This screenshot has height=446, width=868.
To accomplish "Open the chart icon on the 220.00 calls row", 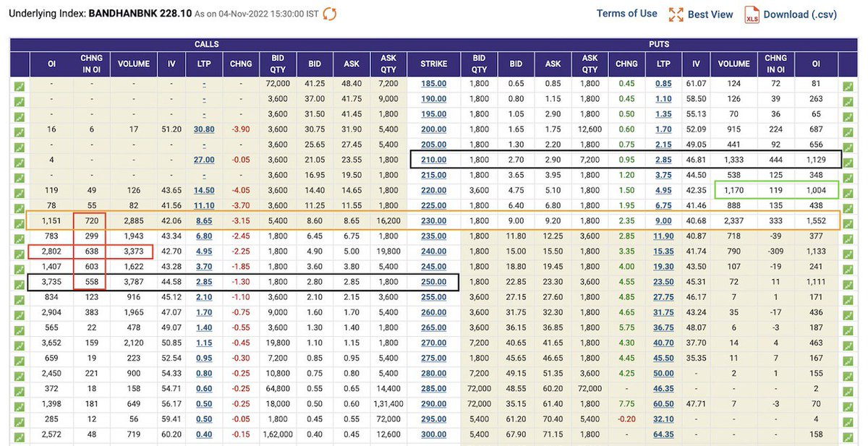I will click(x=19, y=189).
